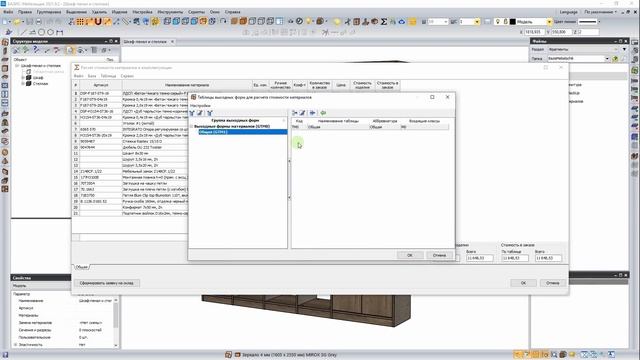The height and width of the screenshot is (360, 640).
Task: Open Сервис menu in materials cost window
Action: (x=127, y=76)
